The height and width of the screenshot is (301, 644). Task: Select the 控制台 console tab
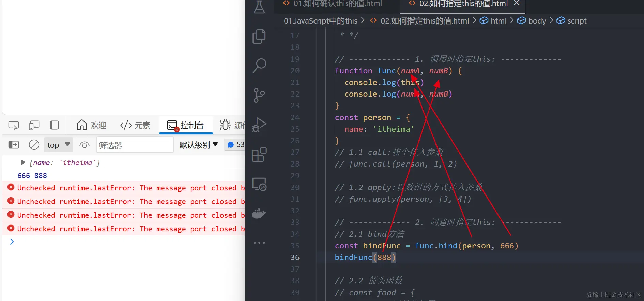pos(186,125)
